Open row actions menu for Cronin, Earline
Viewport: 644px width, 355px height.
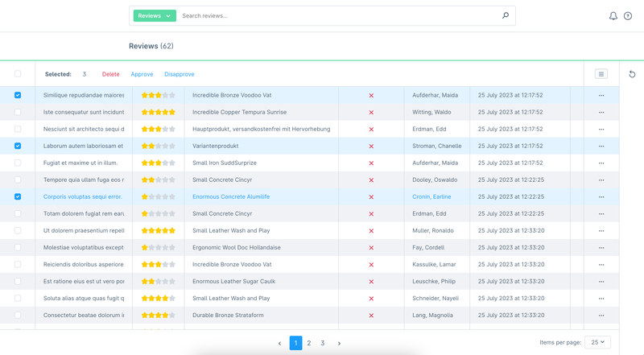pyautogui.click(x=601, y=197)
